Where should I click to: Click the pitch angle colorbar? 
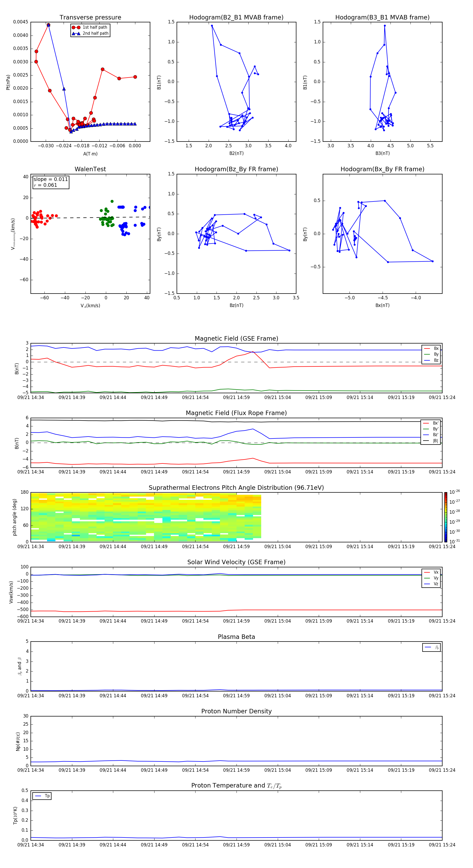pyautogui.click(x=446, y=517)
